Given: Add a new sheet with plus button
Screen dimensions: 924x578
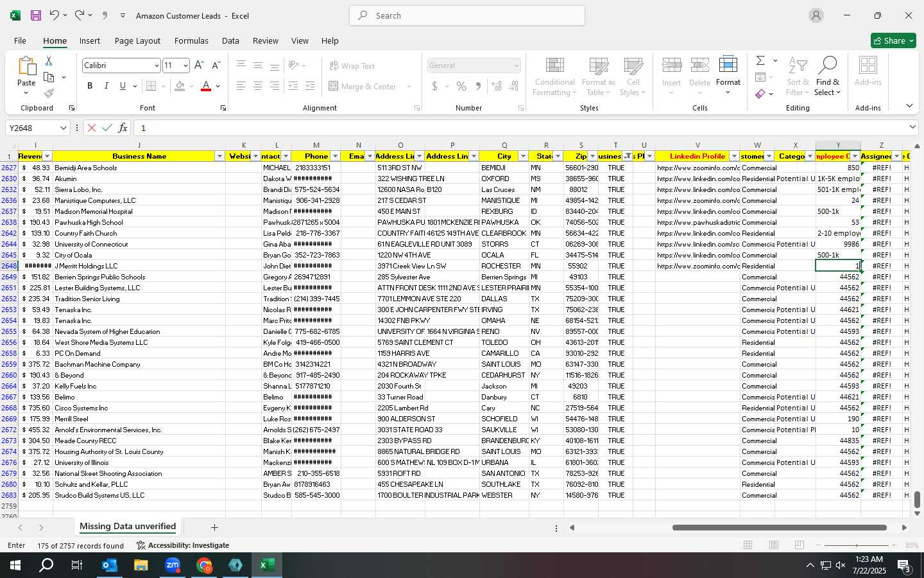Looking at the screenshot, I should [214, 527].
